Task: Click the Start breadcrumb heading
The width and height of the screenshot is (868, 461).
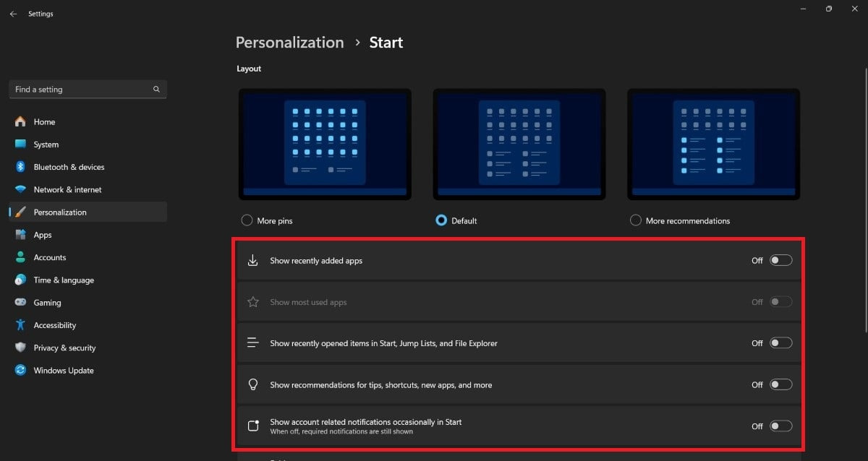Action: (x=386, y=43)
